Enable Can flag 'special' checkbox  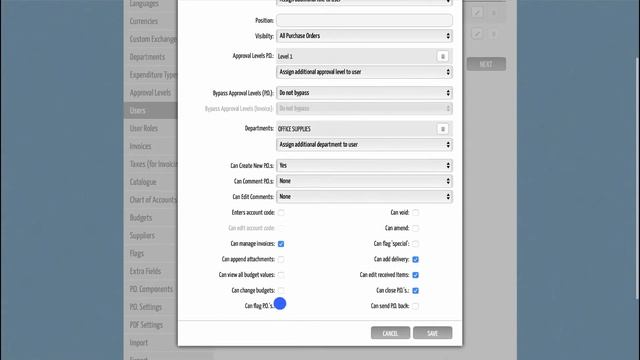415,244
